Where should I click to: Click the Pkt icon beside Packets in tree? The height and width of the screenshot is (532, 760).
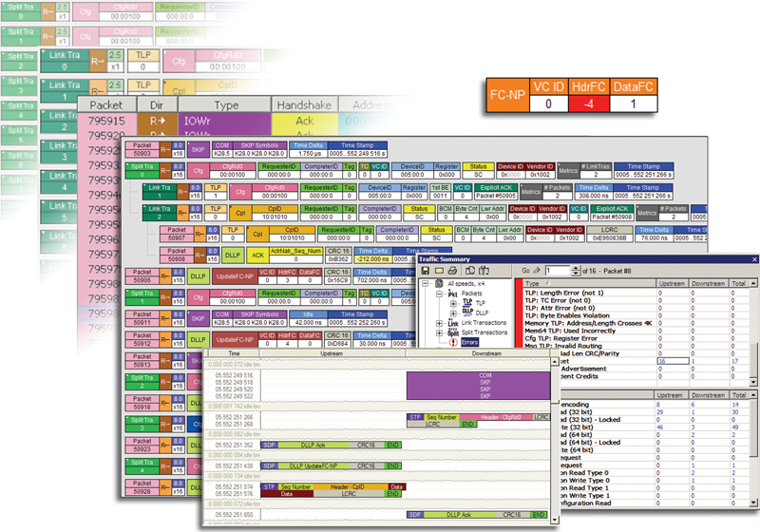(453, 294)
